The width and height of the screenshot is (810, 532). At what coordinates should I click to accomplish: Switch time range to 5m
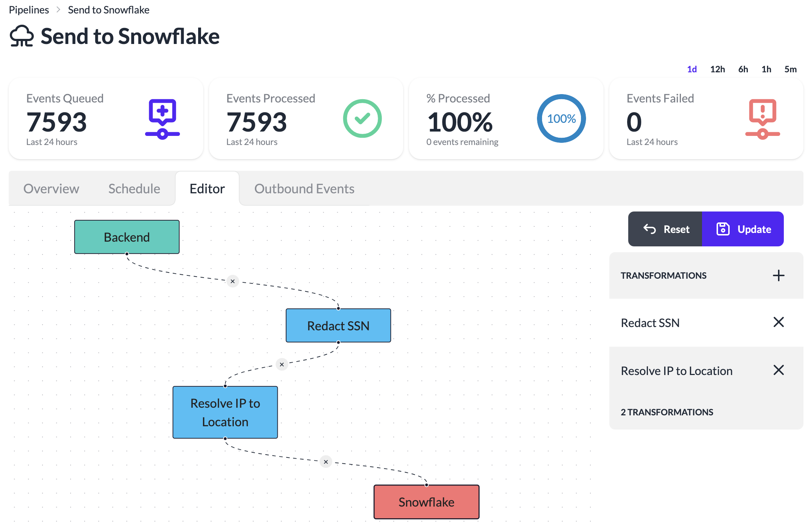click(790, 69)
